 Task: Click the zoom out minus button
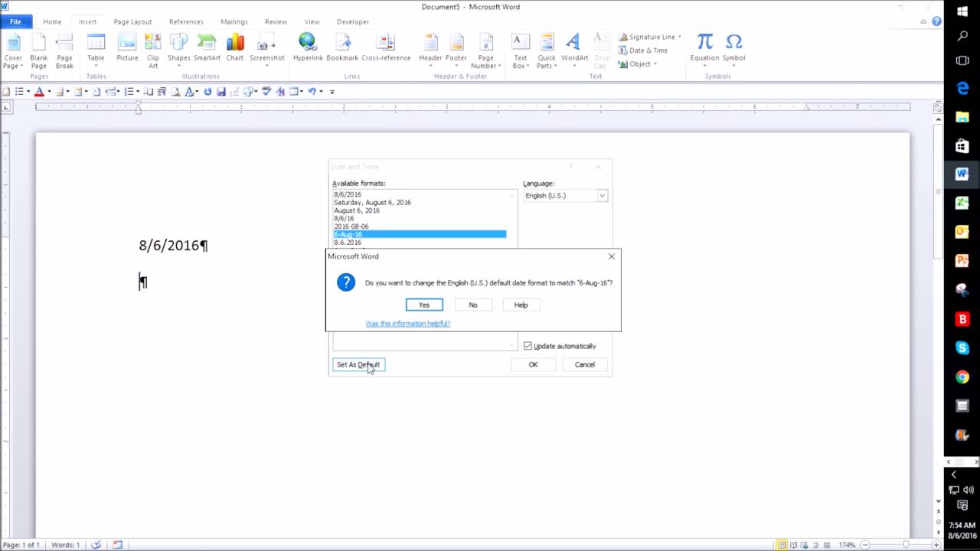coord(864,545)
